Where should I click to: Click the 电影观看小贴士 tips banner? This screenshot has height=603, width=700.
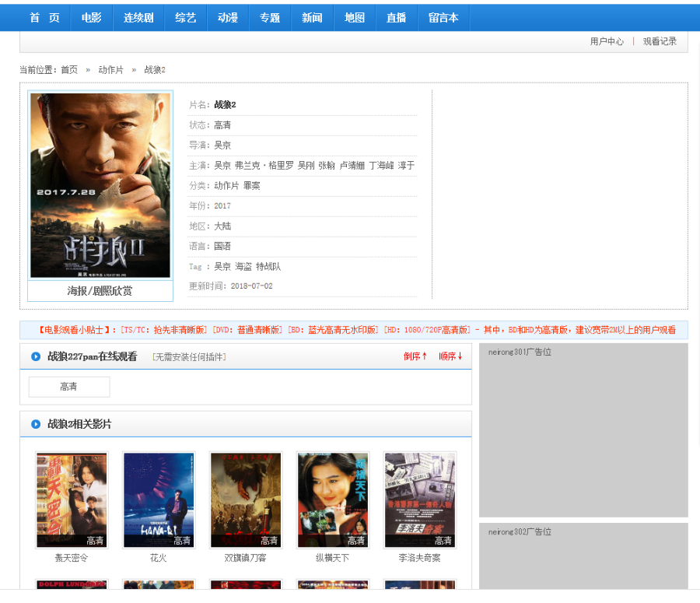pyautogui.click(x=354, y=330)
